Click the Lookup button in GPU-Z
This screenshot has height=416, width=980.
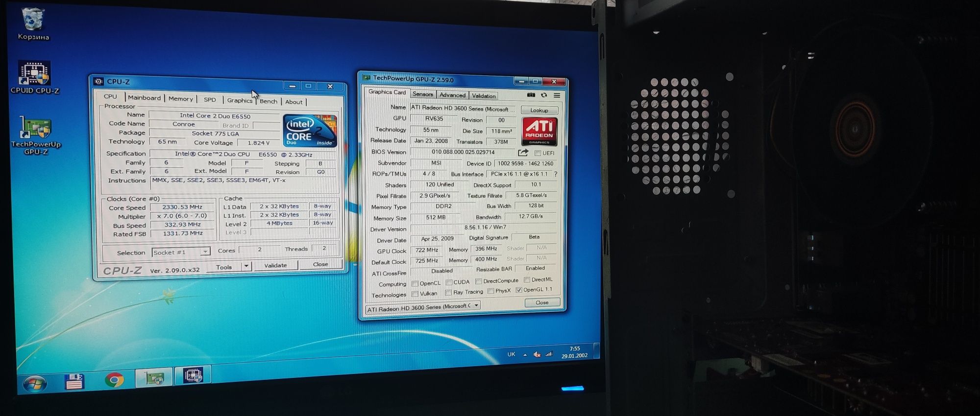pyautogui.click(x=539, y=110)
